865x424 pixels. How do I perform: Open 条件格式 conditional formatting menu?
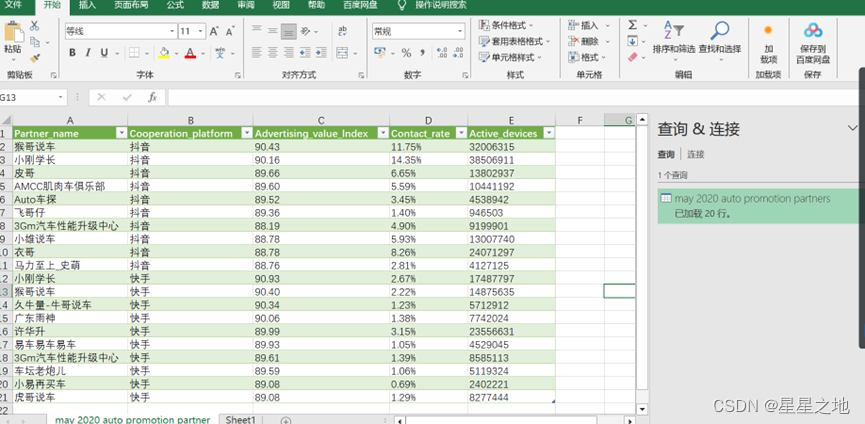(x=506, y=25)
